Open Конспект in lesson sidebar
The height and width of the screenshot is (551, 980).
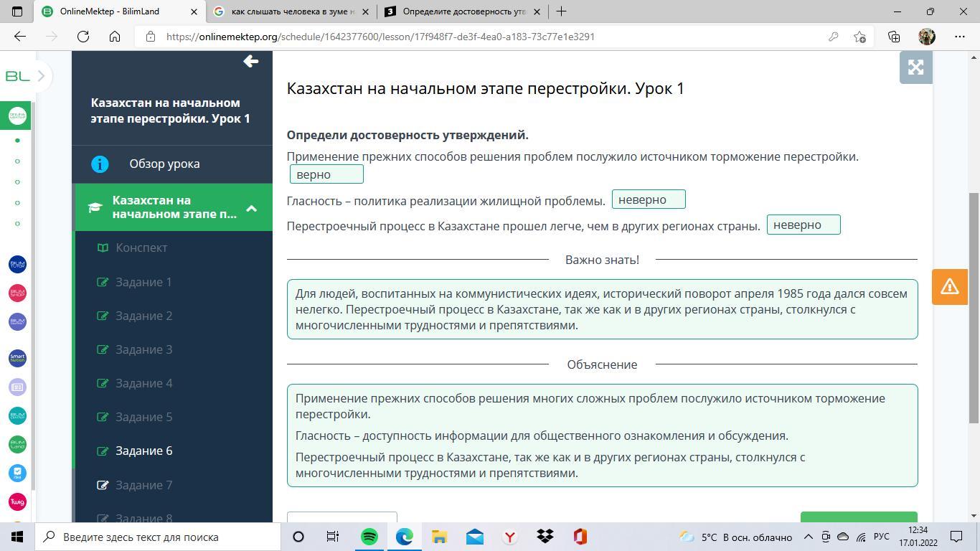[141, 248]
